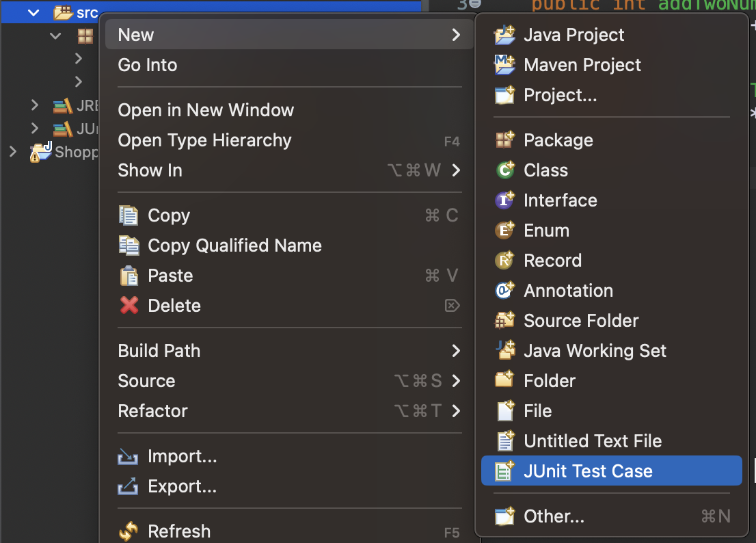
Task: Click the new Package icon
Action: tap(505, 140)
